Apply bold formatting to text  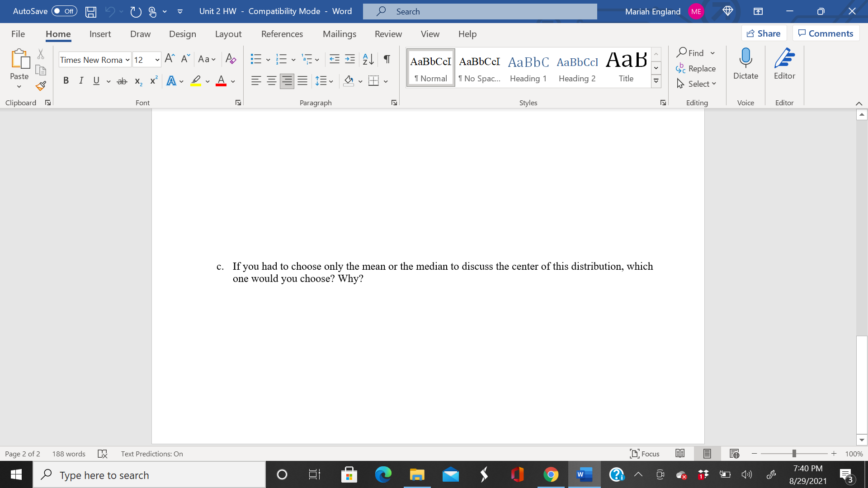66,80
